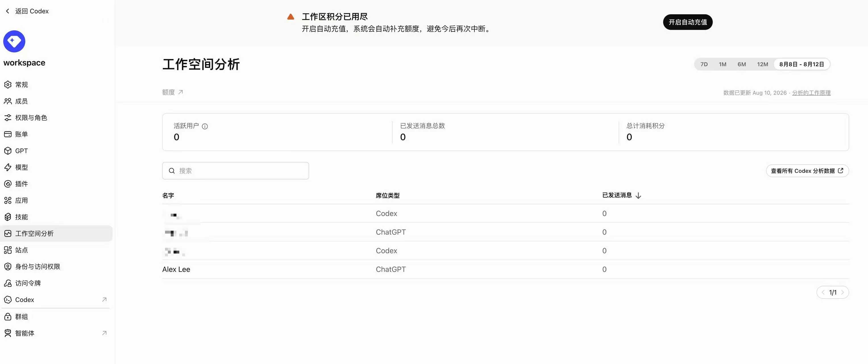Click the 站点 grid icon
Image resolution: width=868 pixels, height=364 pixels.
(x=8, y=250)
